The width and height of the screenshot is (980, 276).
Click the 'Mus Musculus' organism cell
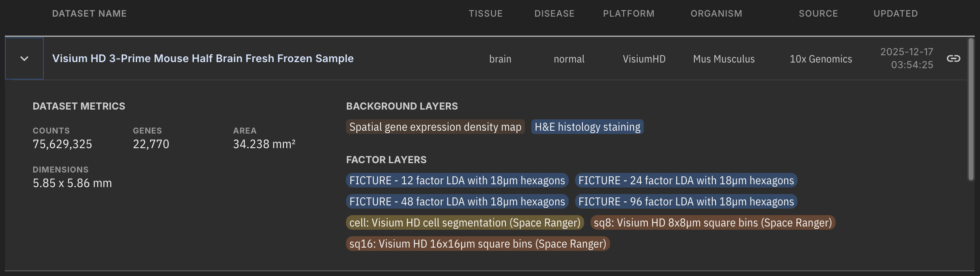(x=724, y=59)
